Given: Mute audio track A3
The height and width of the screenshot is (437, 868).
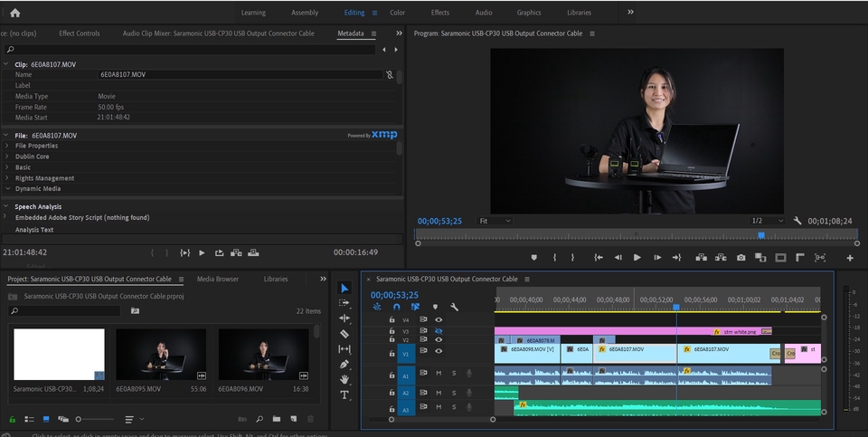Looking at the screenshot, I should coord(439,406).
